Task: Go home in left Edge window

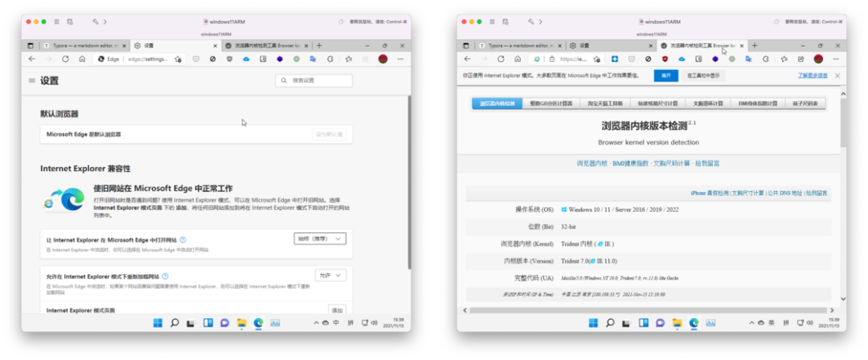Action: point(82,59)
